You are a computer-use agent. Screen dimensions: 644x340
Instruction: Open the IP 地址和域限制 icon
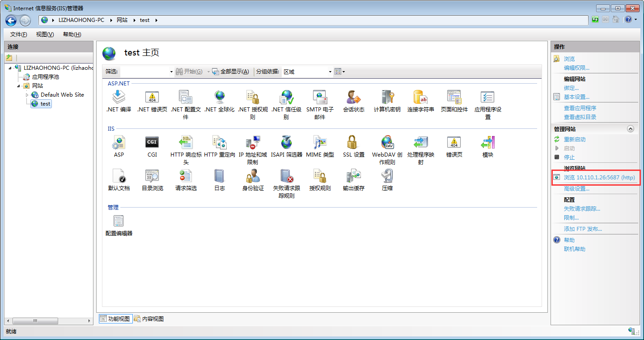253,142
